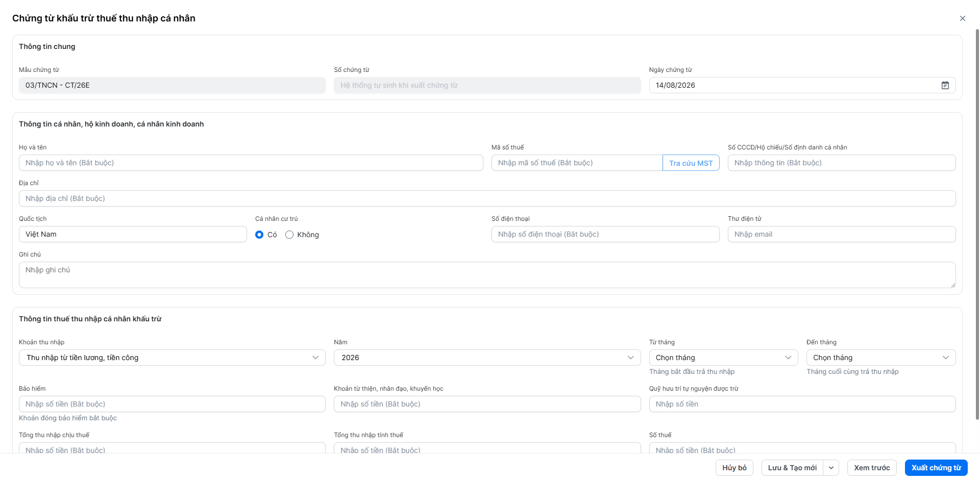Focus the Quỹ hưu trí tự nguyện field
This screenshot has height=482, width=980.
pos(802,404)
